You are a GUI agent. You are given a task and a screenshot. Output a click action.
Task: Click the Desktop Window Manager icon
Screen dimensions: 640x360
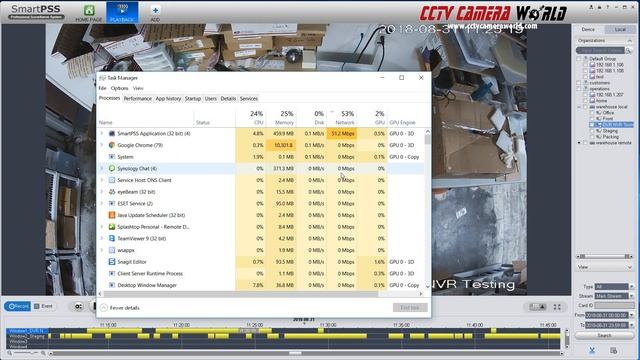112,285
